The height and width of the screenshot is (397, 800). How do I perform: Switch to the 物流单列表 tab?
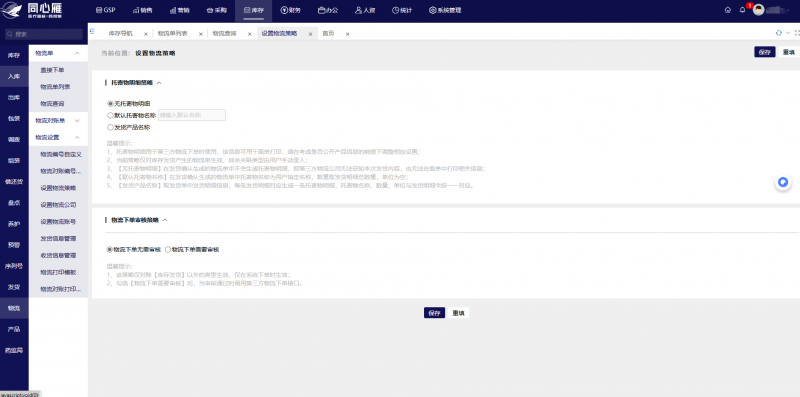tap(172, 34)
